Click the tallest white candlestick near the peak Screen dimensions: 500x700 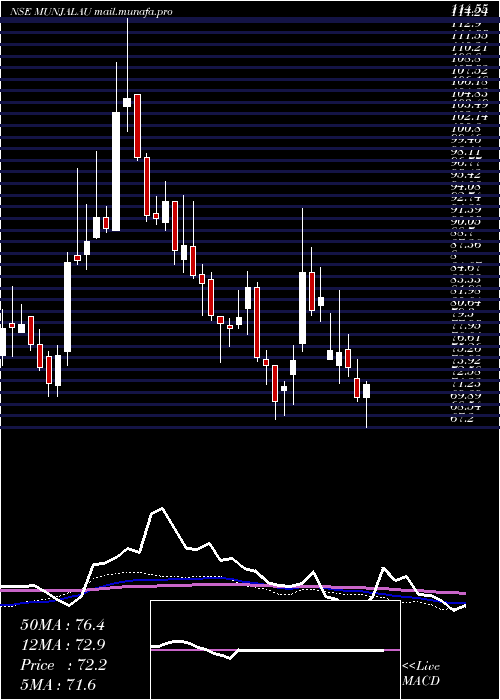pyautogui.click(x=116, y=171)
